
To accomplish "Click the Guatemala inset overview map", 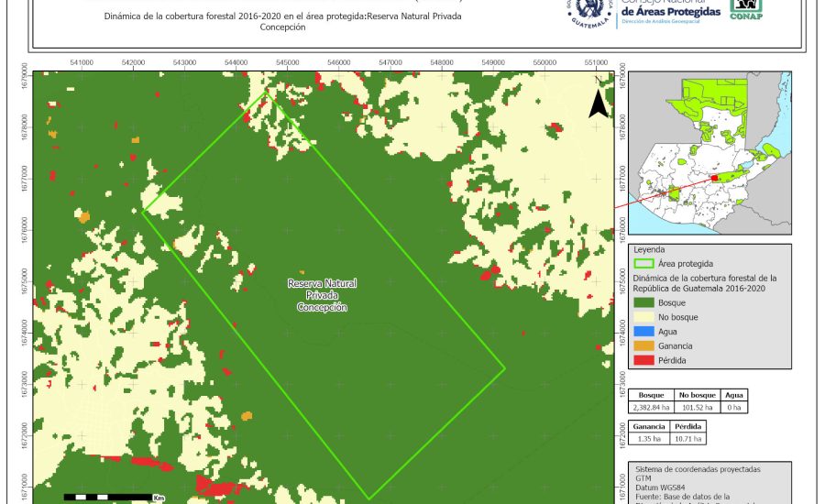I will [x=718, y=154].
